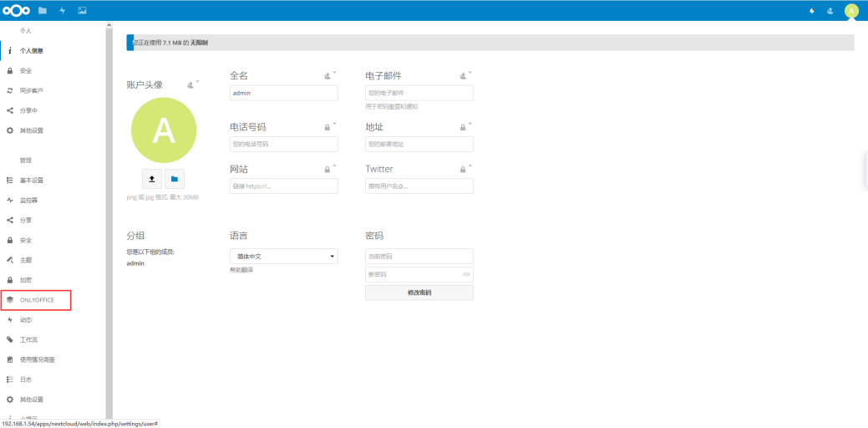Open the admin avatar menu at top right

(x=851, y=11)
